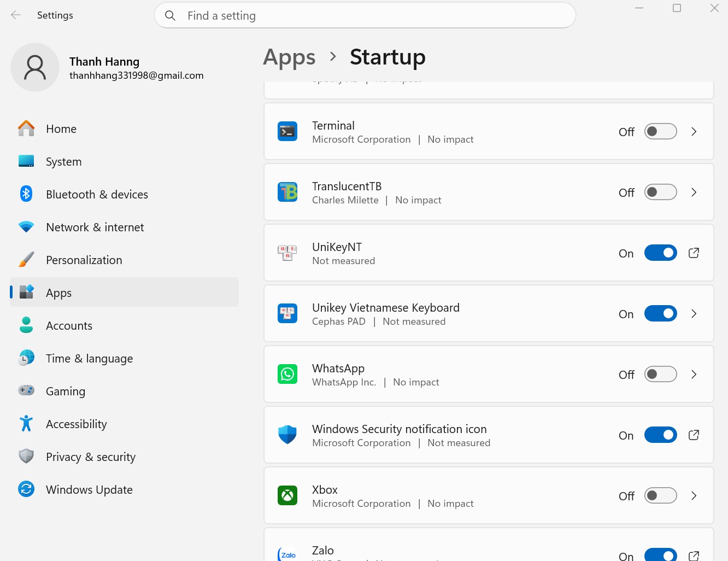This screenshot has height=561, width=728.
Task: Click the Xbox app name
Action: (325, 489)
